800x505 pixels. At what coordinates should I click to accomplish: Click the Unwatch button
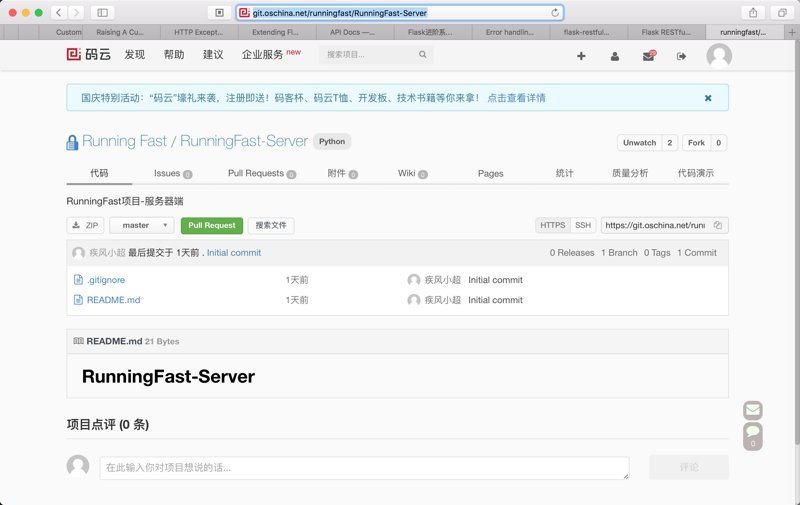coord(639,142)
